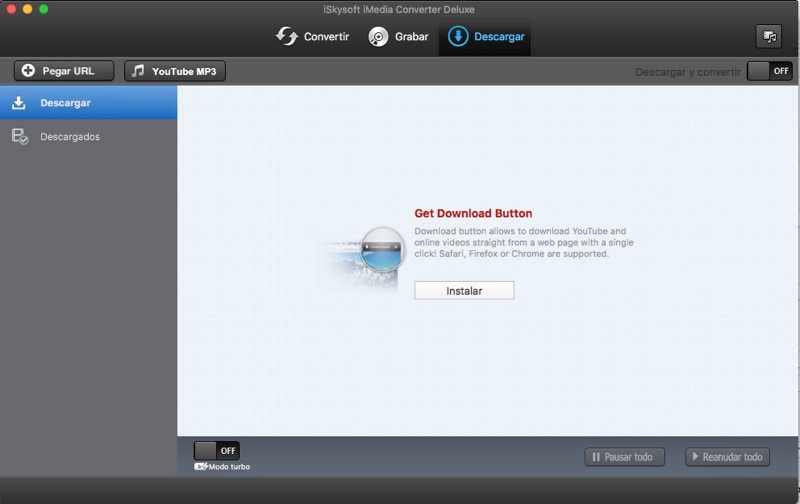The width and height of the screenshot is (800, 504).
Task: Click the media library icon at top right
Action: pos(768,37)
